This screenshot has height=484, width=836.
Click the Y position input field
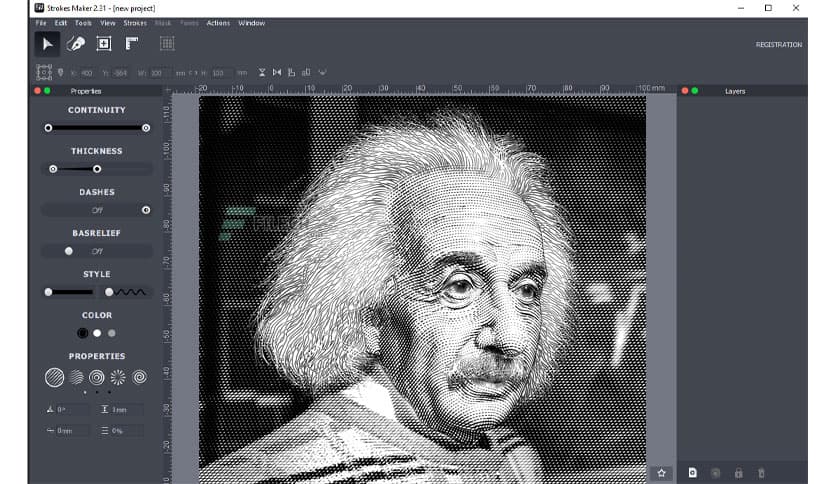point(120,72)
